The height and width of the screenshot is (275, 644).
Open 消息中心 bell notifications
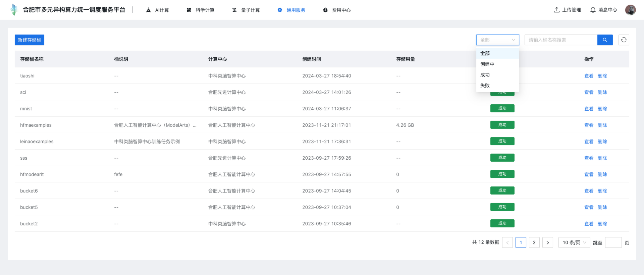click(x=593, y=10)
